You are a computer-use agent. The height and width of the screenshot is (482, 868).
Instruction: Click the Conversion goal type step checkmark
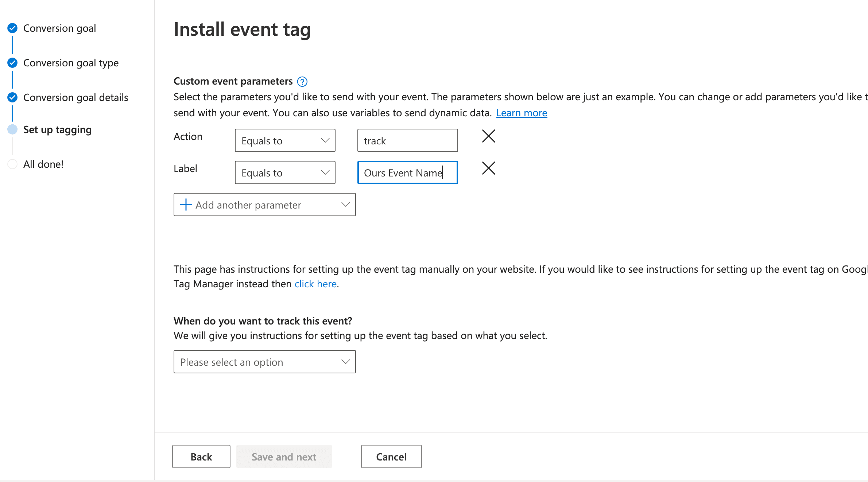12,63
